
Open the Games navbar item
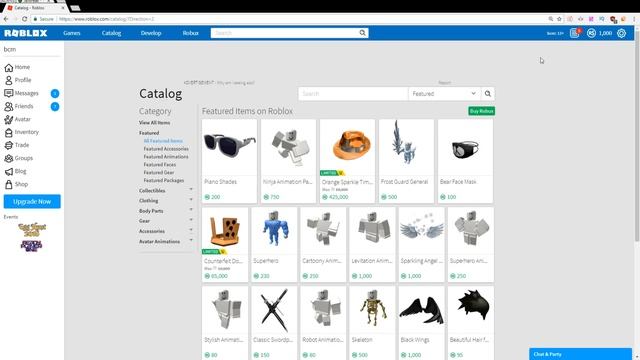tap(72, 33)
